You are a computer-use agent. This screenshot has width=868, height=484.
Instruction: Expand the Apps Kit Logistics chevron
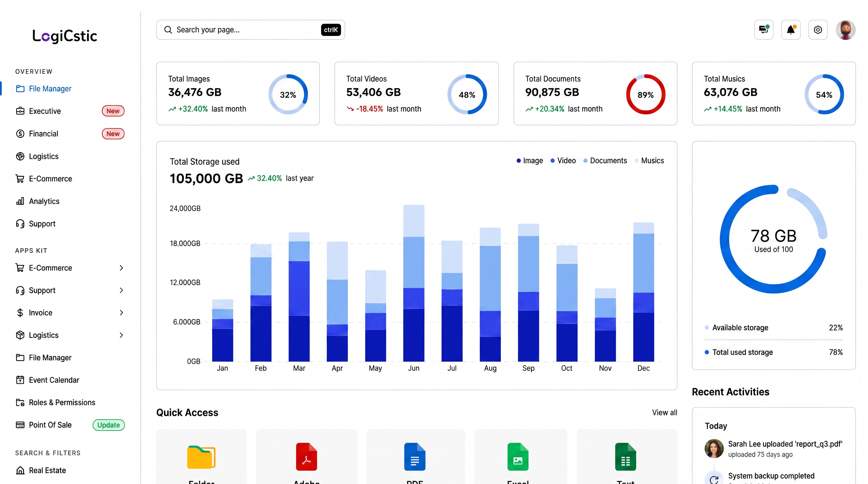pos(121,335)
